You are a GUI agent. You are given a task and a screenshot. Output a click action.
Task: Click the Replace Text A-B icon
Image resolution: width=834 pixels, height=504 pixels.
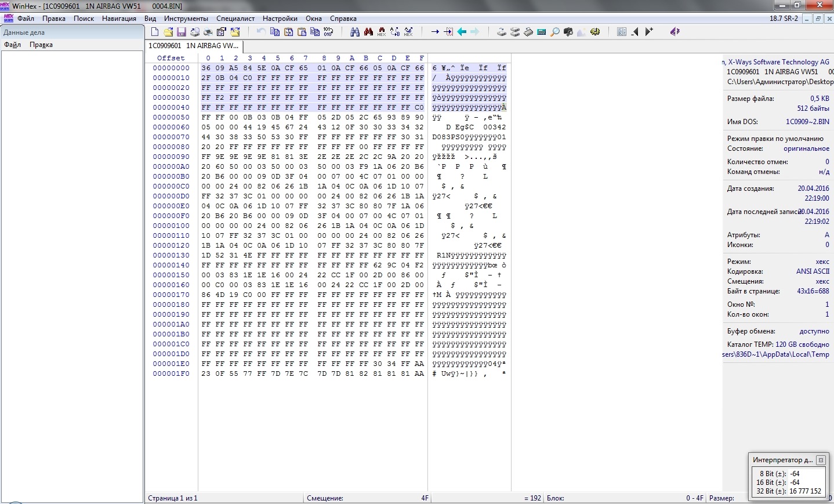[x=395, y=32]
